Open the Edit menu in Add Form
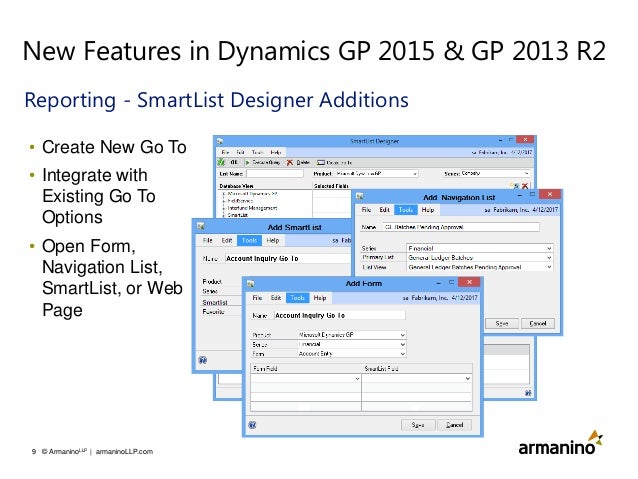 click(276, 298)
